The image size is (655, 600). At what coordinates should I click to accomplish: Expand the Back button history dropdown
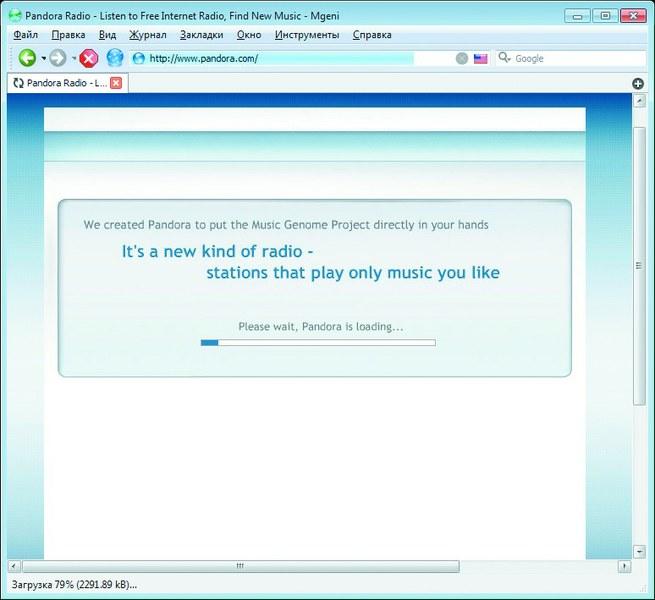click(43, 58)
